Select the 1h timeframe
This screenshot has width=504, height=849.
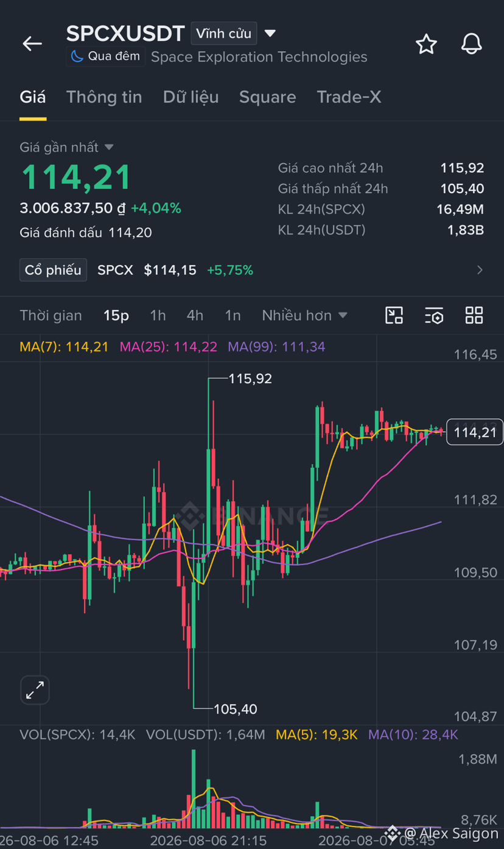tap(158, 315)
